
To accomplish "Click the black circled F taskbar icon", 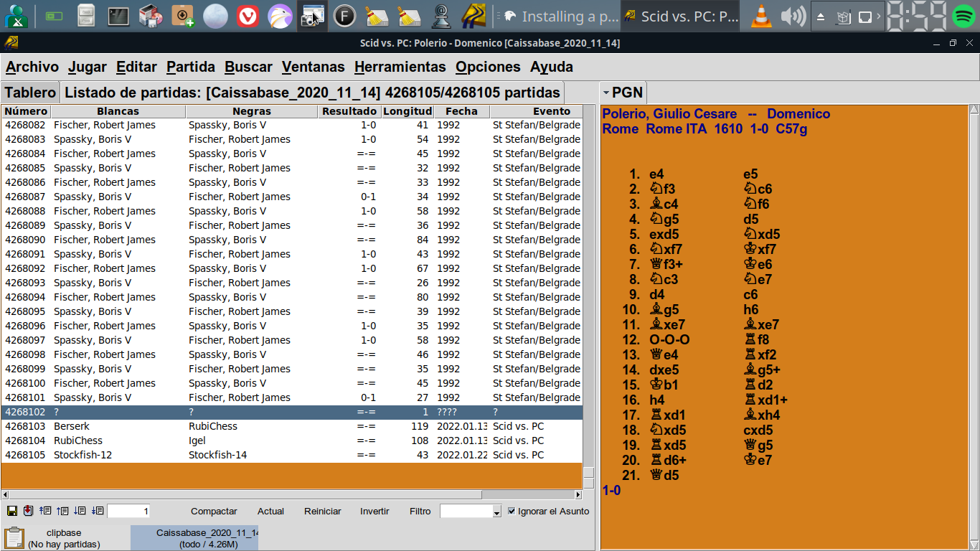I will [x=344, y=16].
